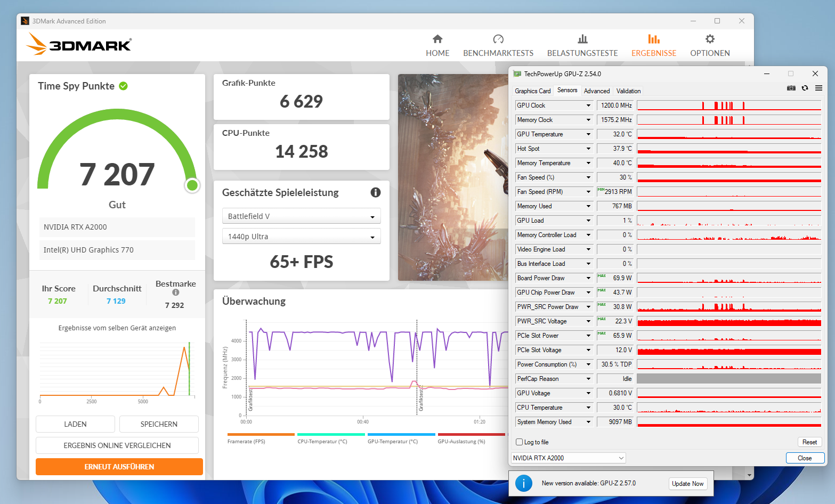Click the ERNEUT AUSFÜHREN button
This screenshot has height=504, width=835.
[119, 467]
